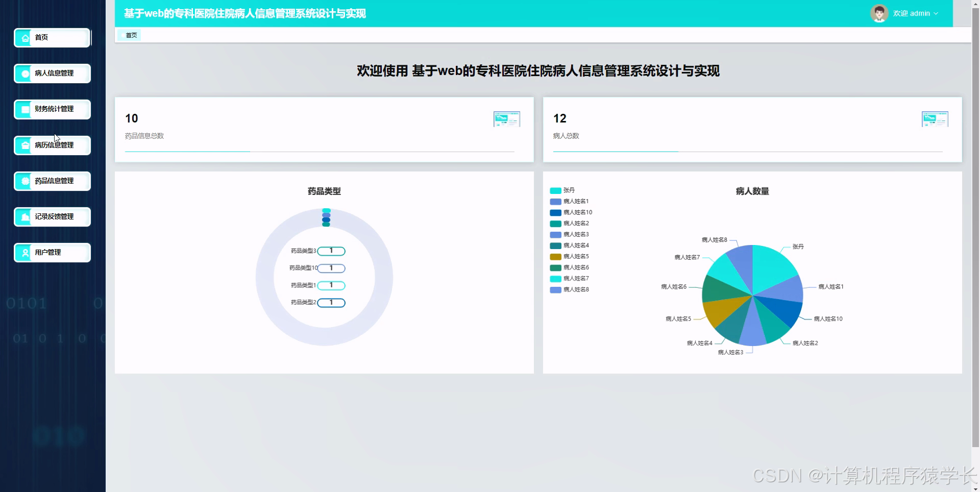Toggle legend item 病人姓名3
The height and width of the screenshot is (492, 980).
click(569, 235)
